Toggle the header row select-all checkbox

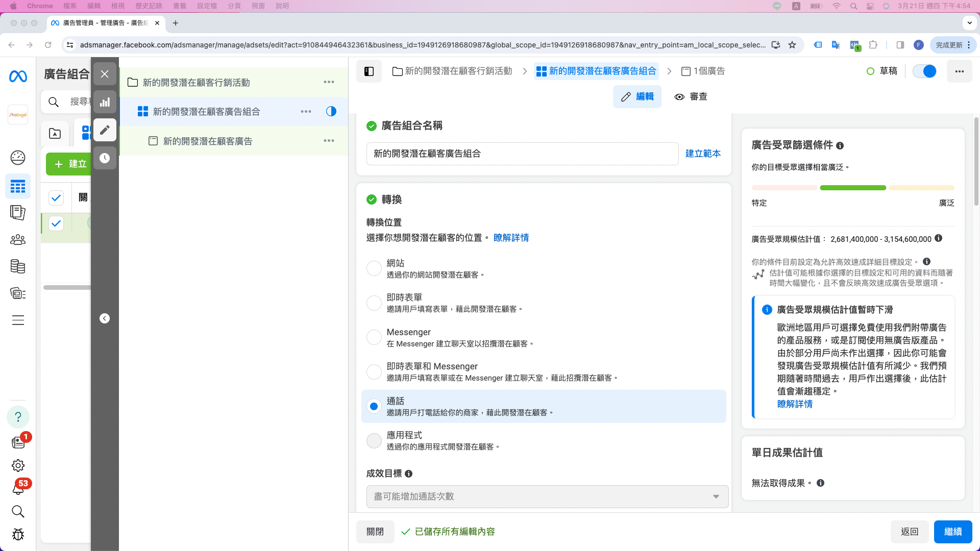[x=56, y=197]
